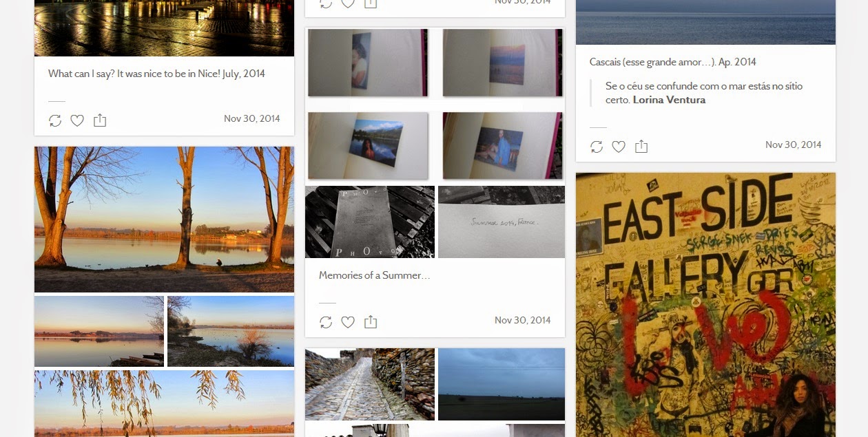Open the cobblestone alley photo
Image resolution: width=868 pixels, height=437 pixels.
coord(370,384)
